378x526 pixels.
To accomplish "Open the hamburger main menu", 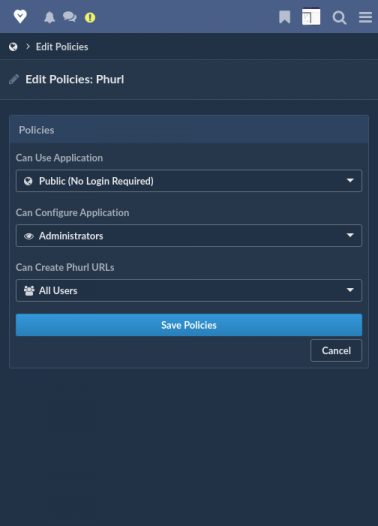I will [x=365, y=17].
